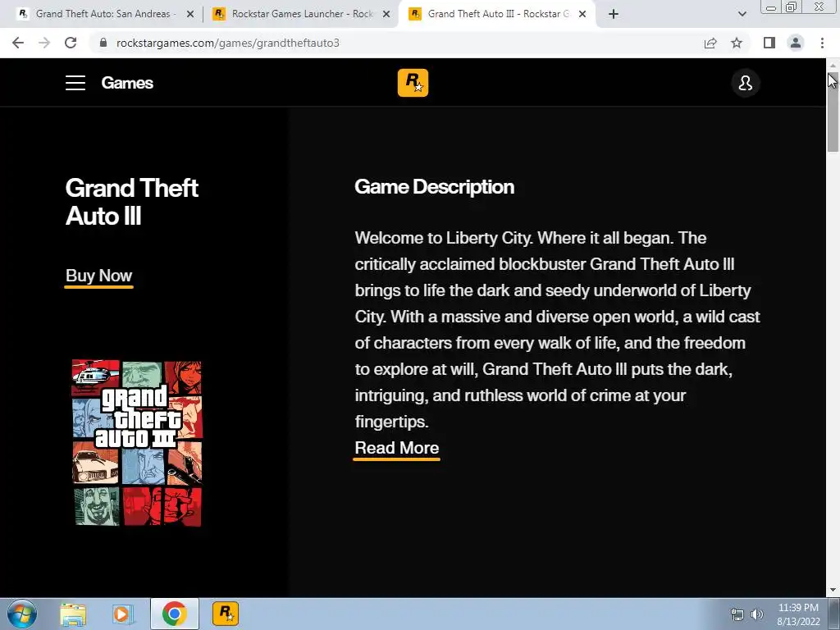
Task: Open Rockstar Games Launcher from taskbar
Action: click(226, 614)
